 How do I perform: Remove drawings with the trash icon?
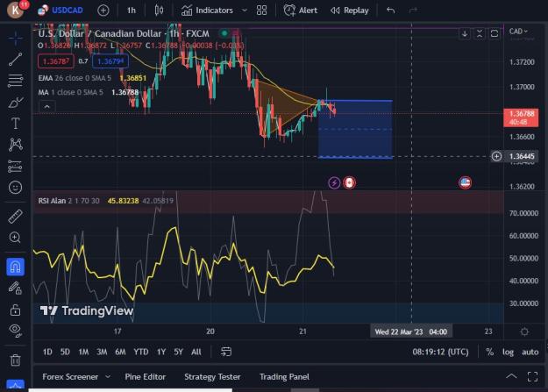point(16,360)
